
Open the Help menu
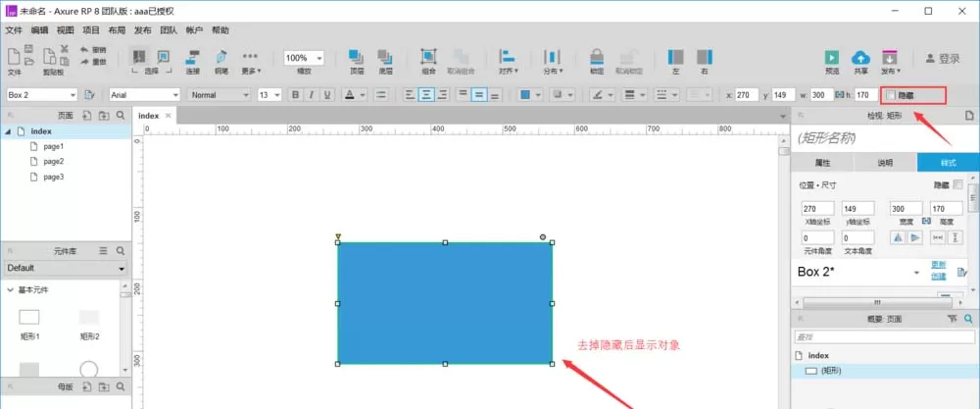pyautogui.click(x=220, y=30)
